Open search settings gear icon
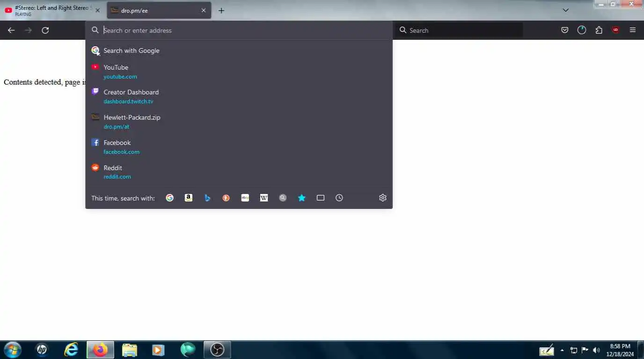Image resolution: width=644 pixels, height=359 pixels. pos(383,198)
